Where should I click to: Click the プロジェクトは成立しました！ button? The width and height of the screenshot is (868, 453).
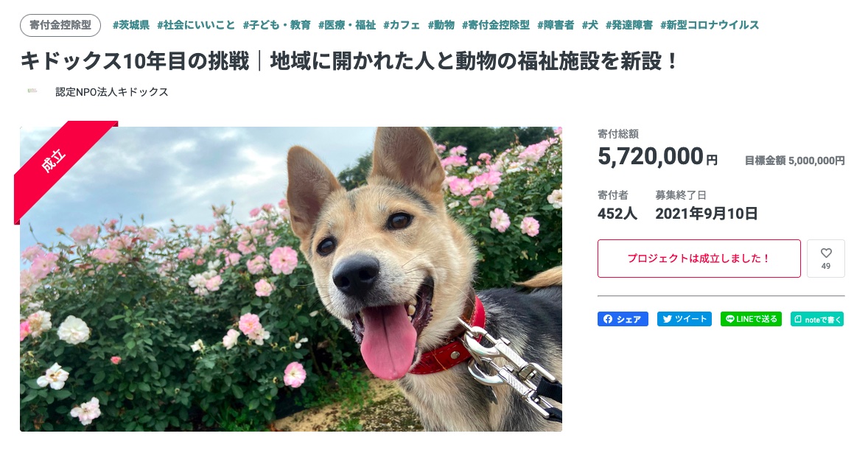pyautogui.click(x=699, y=259)
